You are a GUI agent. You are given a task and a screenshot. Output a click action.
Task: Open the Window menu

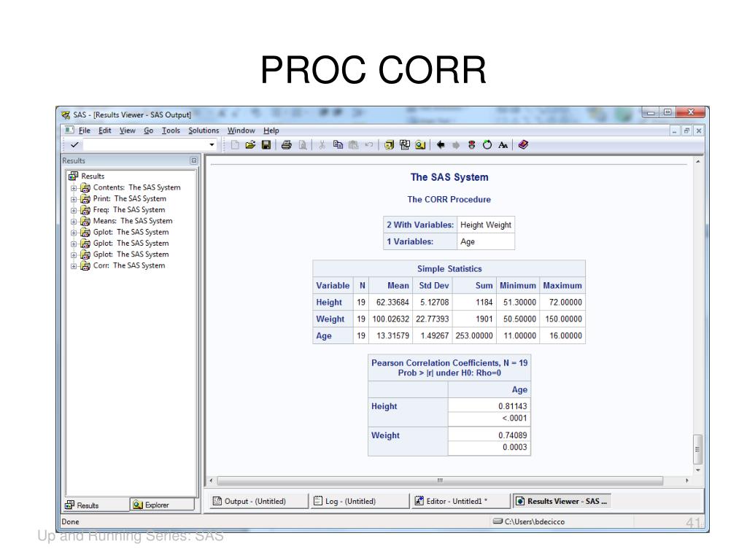coord(241,131)
